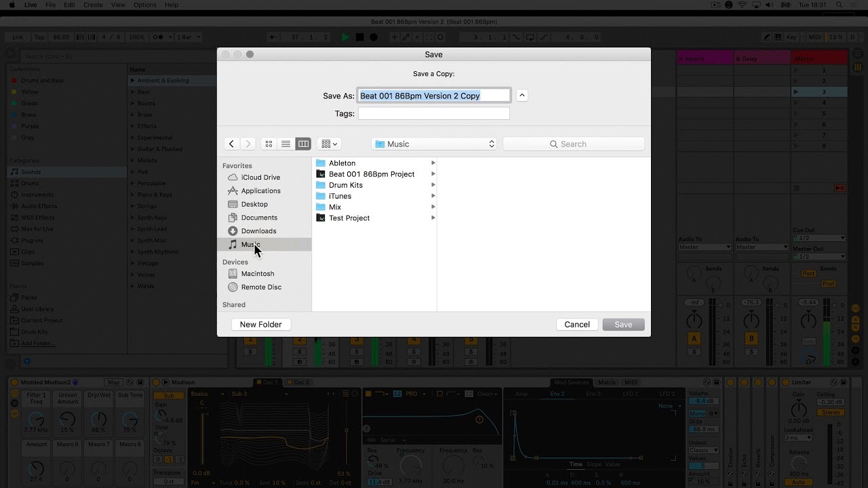The image size is (868, 488).
Task: Open the Mix folder
Action: click(x=375, y=207)
